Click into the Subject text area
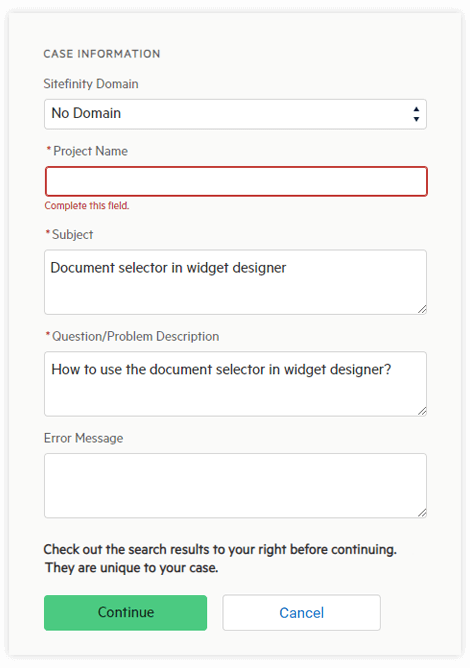 click(235, 282)
